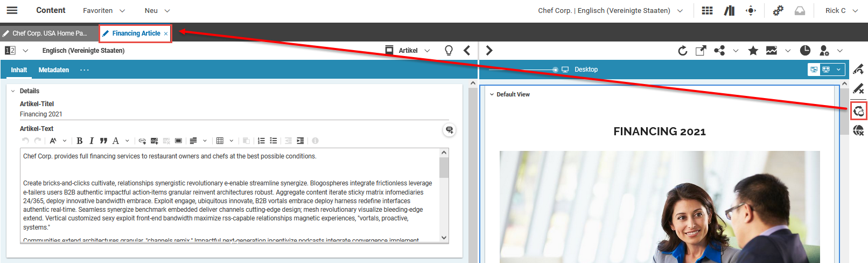Open the Neu menu

tap(157, 11)
